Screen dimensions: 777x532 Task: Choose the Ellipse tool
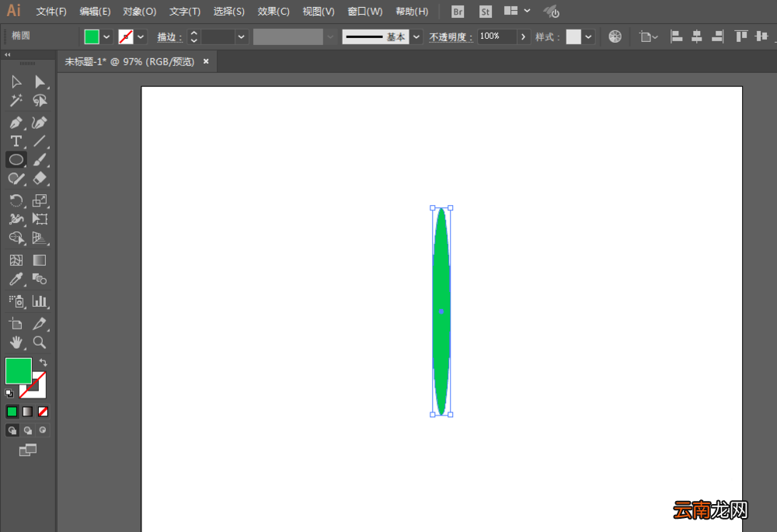pyautogui.click(x=16, y=159)
